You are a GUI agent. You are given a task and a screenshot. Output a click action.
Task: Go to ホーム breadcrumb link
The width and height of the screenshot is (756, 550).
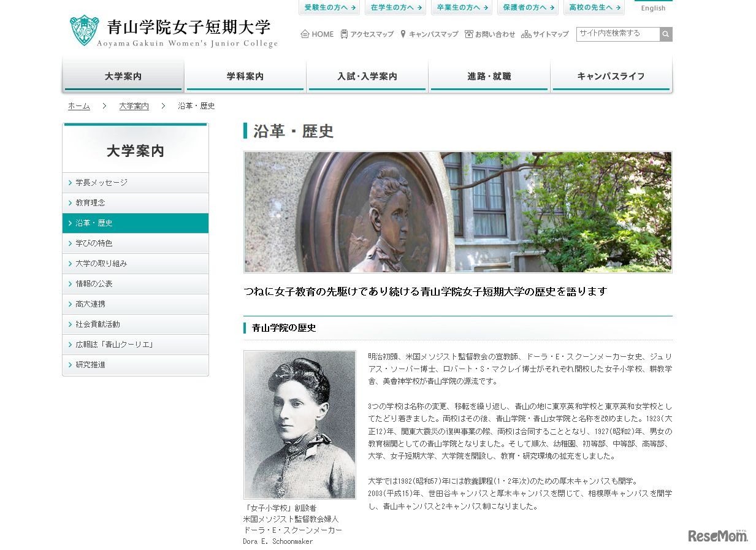click(x=79, y=106)
